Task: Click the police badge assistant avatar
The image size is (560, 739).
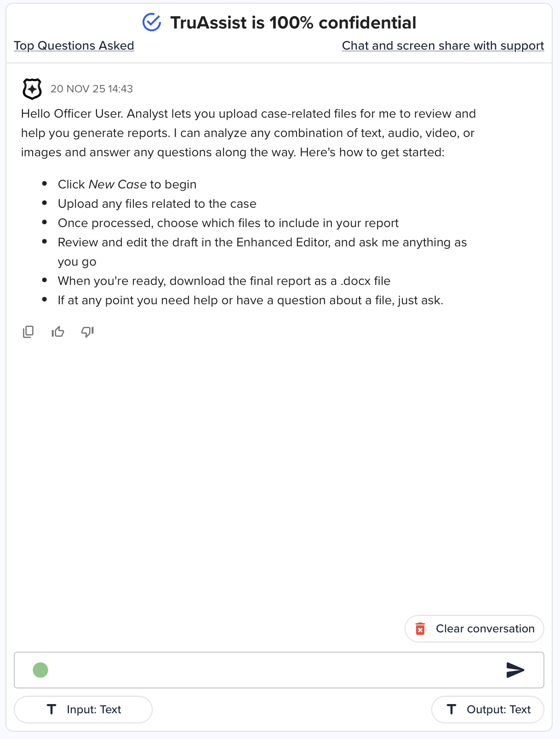Action: (x=32, y=89)
